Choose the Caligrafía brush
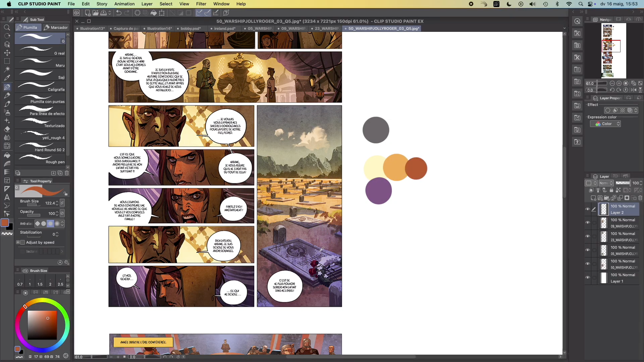Image resolution: width=644 pixels, height=362 pixels. point(40,87)
